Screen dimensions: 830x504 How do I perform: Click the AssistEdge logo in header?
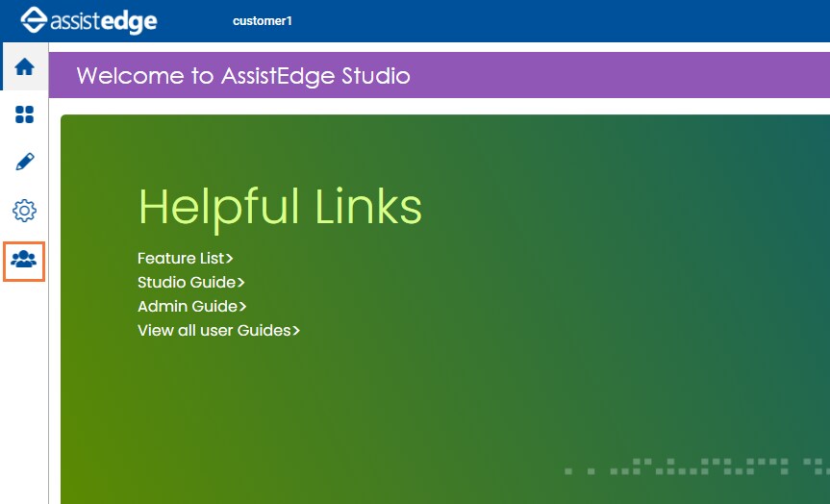point(88,20)
